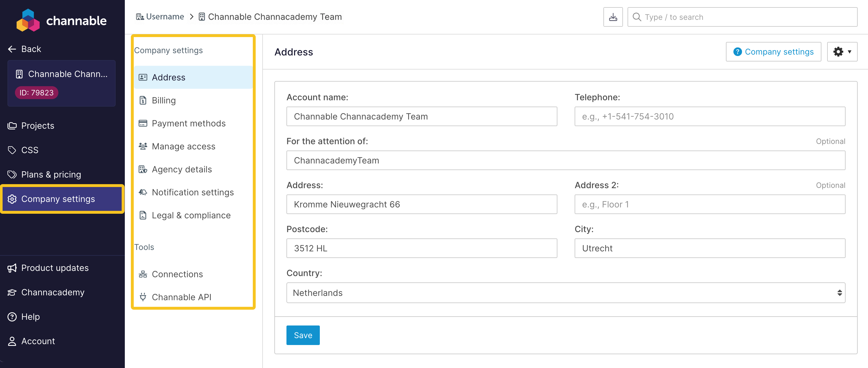
Task: Click the Back arrow icon
Action: (12, 49)
